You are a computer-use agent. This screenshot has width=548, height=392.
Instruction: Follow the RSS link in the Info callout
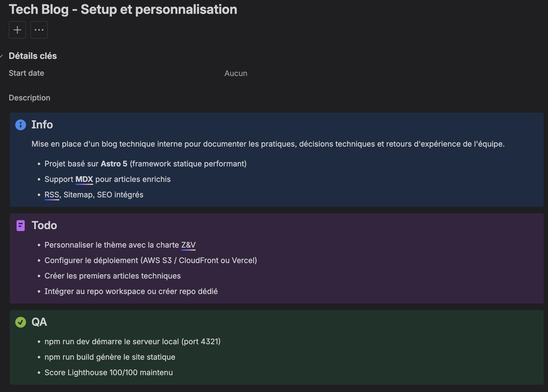click(52, 194)
